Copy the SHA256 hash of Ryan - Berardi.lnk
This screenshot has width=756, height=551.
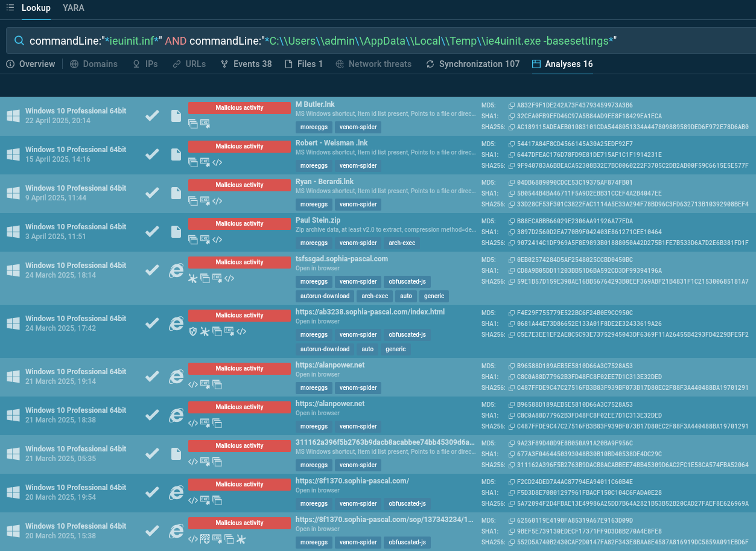point(512,205)
